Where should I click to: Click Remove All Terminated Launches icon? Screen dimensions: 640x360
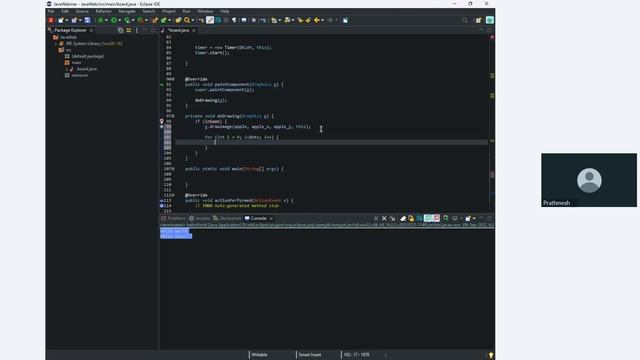coord(393,219)
